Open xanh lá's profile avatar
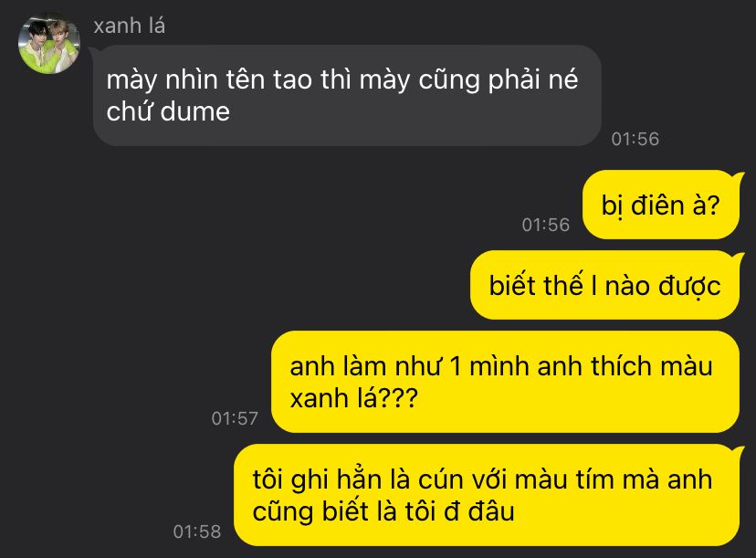 pyautogui.click(x=48, y=45)
